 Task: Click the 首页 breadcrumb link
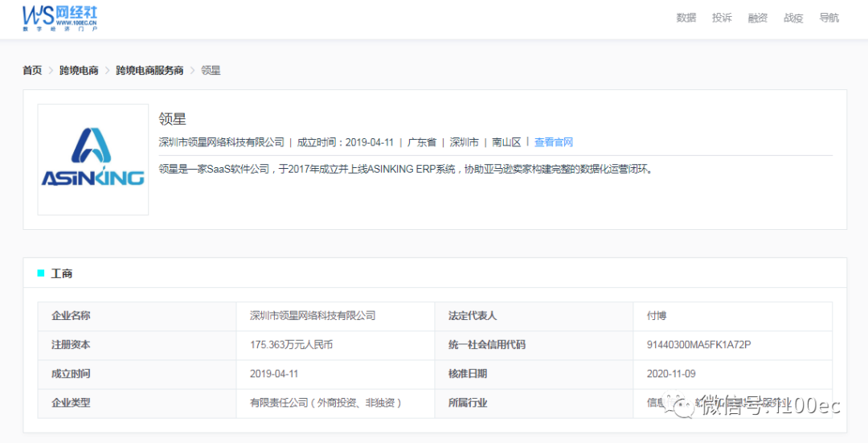click(x=32, y=71)
